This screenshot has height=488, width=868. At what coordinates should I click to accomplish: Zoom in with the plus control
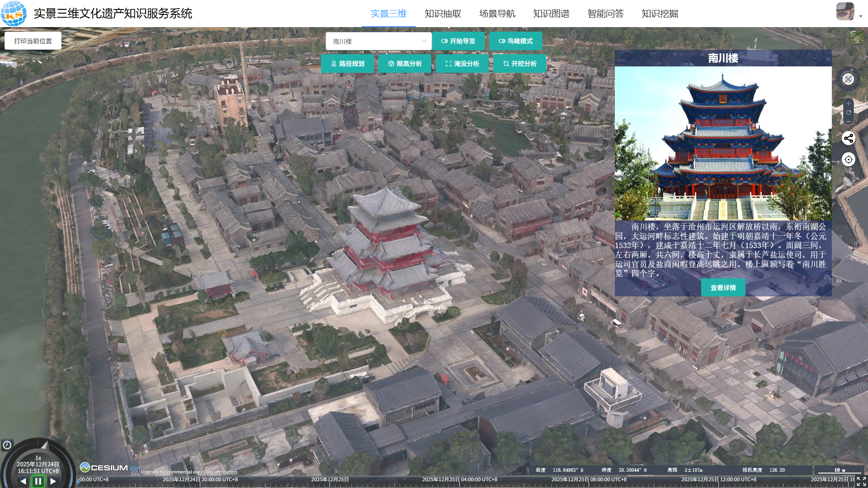[849, 103]
